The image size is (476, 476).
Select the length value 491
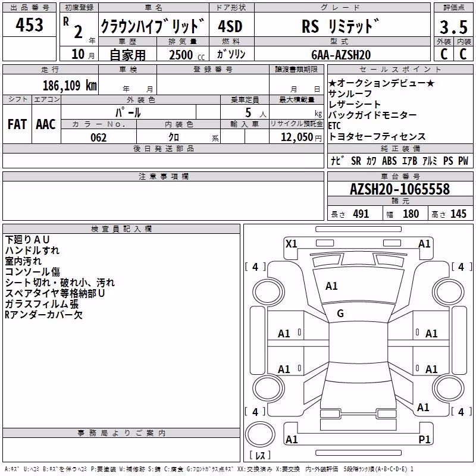click(x=361, y=214)
